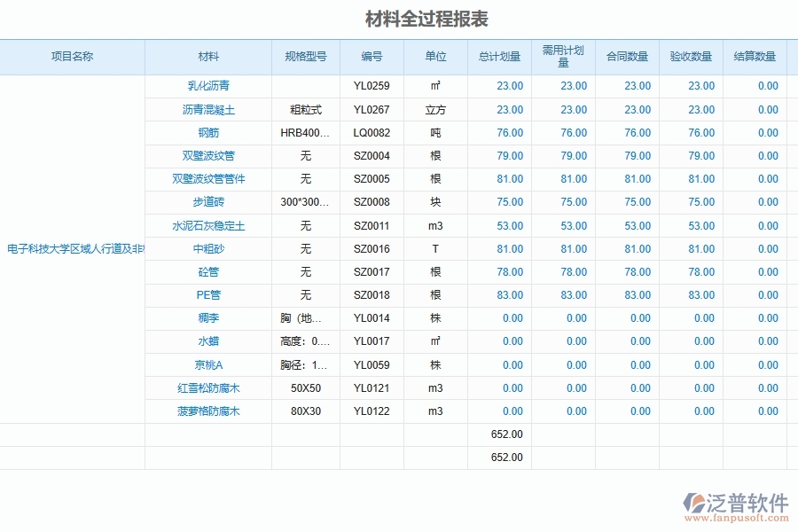Sort by the 总计划量 column header
The image size is (798, 532).
point(499,56)
